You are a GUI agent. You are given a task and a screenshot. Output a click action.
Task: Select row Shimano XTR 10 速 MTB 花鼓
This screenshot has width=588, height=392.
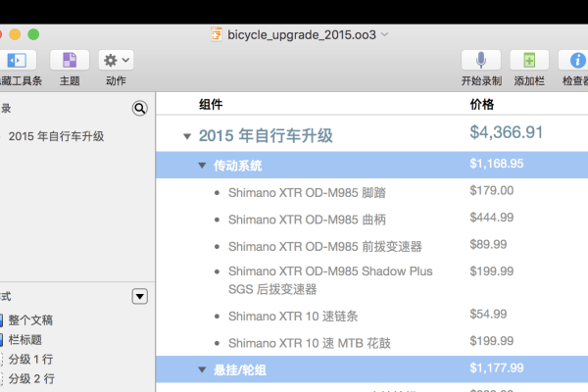[310, 343]
